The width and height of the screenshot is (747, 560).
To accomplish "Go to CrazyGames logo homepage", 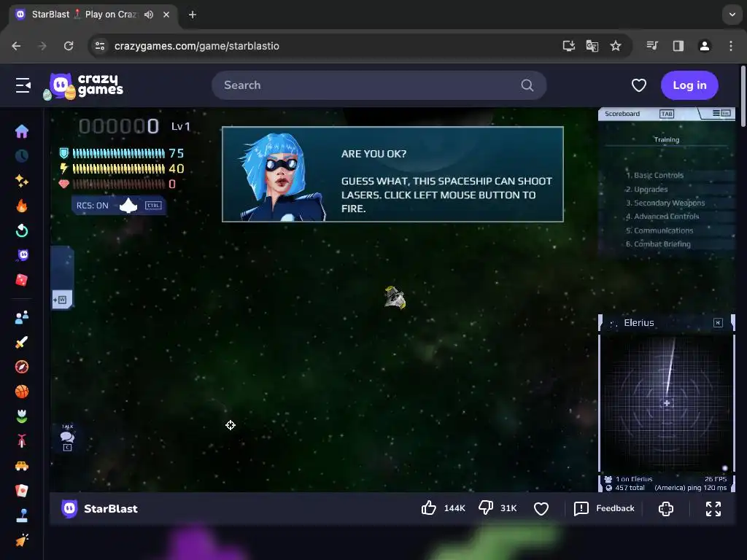I will pyautogui.click(x=83, y=86).
